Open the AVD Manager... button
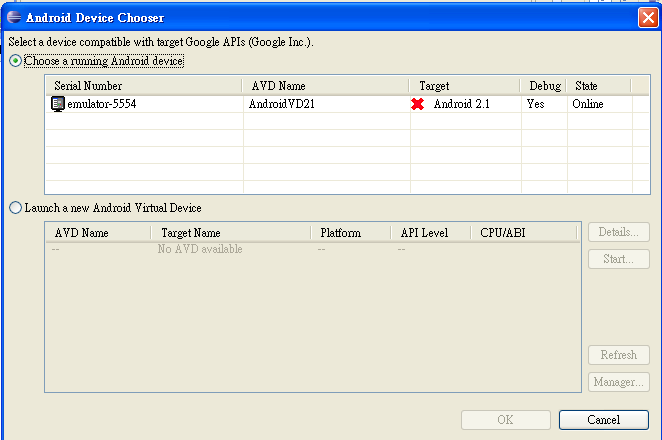Image resolution: width=662 pixels, height=440 pixels. 619,382
